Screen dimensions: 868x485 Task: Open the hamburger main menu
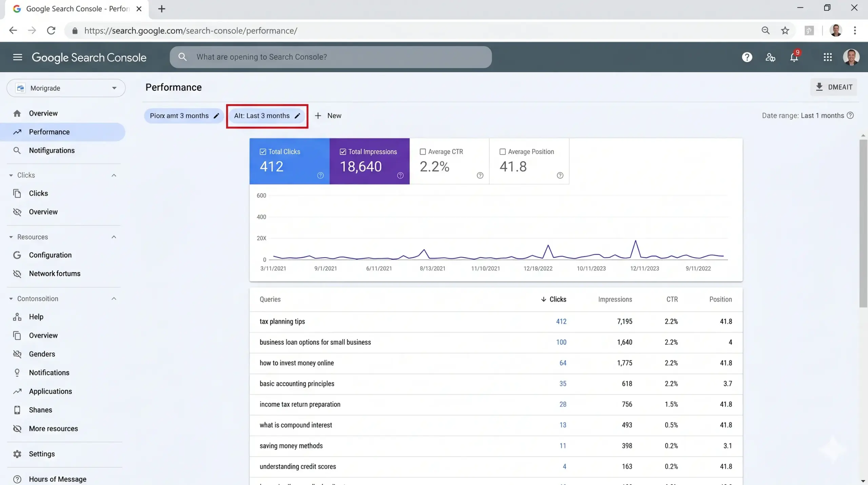point(18,57)
